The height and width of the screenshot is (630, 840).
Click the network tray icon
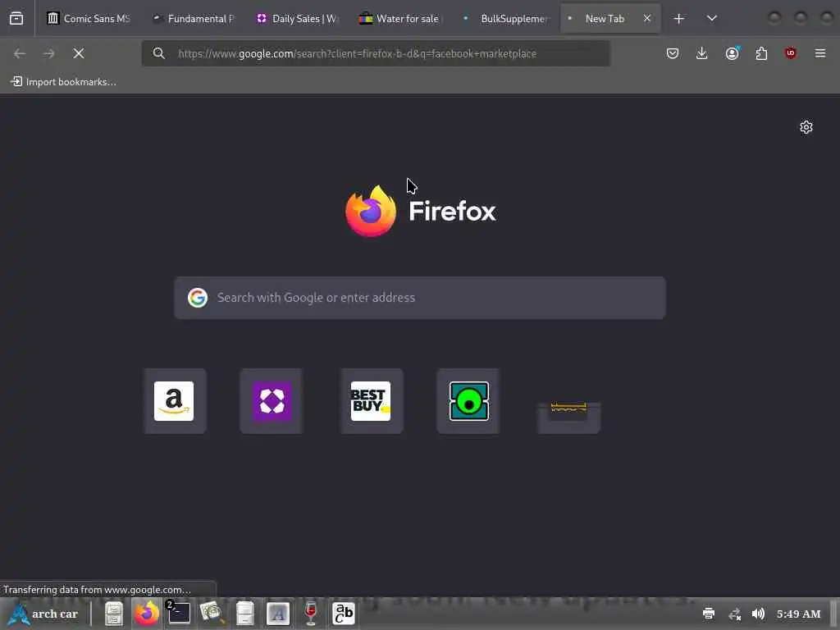734,614
